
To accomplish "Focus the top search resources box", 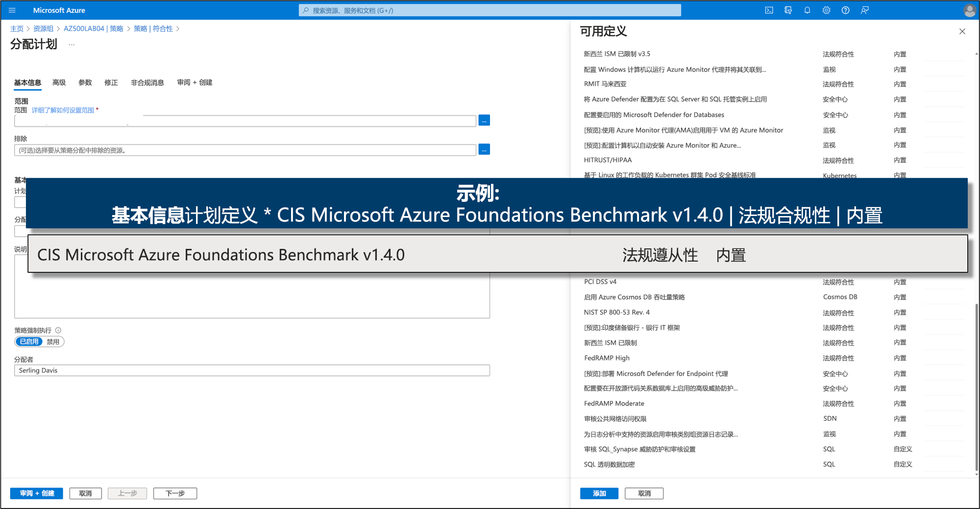I will 490,10.
